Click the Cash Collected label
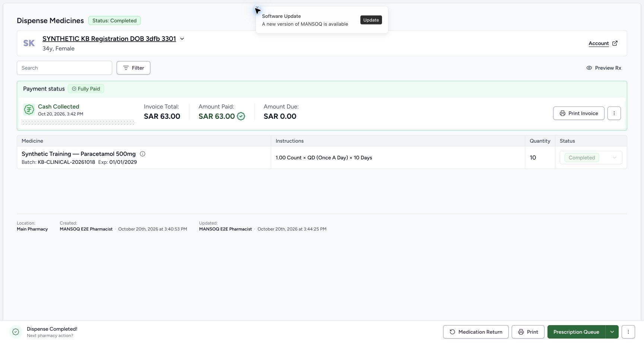 coord(59,107)
